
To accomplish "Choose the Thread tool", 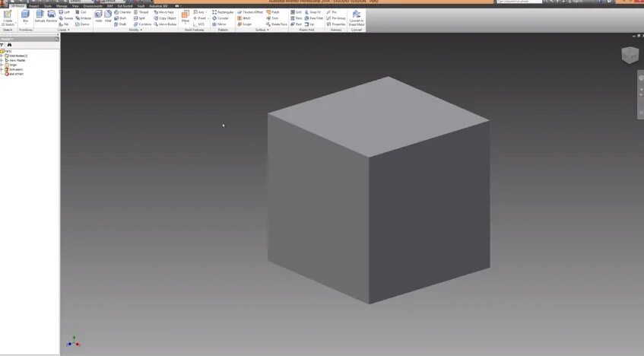I will pyautogui.click(x=141, y=12).
